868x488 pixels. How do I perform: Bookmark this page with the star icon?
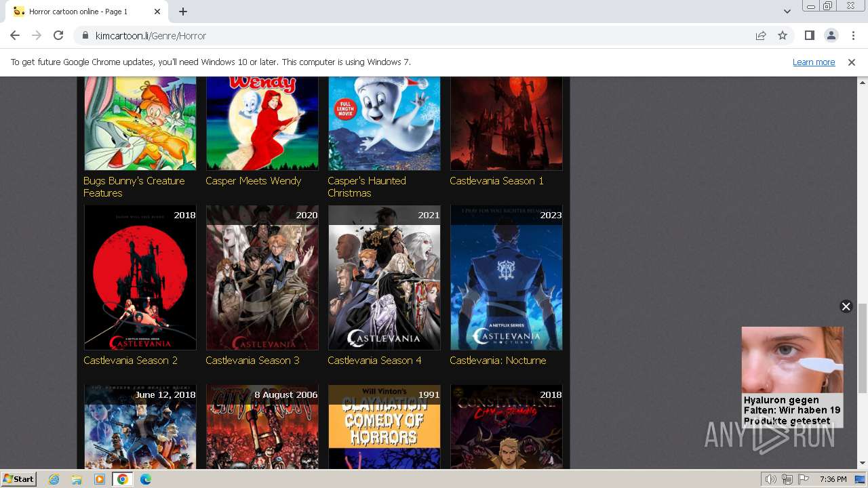(x=783, y=35)
